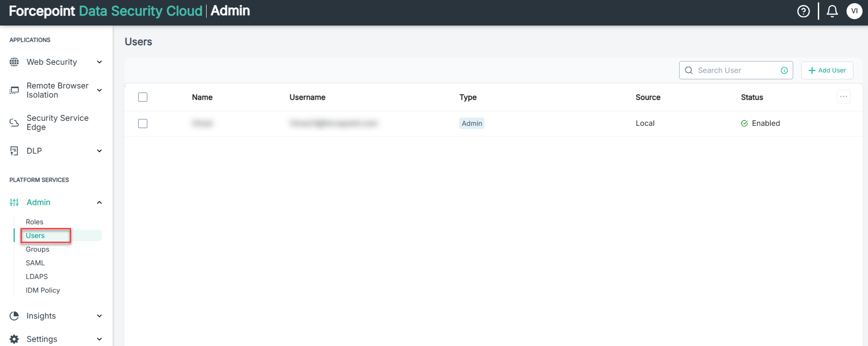Click the Remote Browser Isolation monitor icon

coord(14,90)
